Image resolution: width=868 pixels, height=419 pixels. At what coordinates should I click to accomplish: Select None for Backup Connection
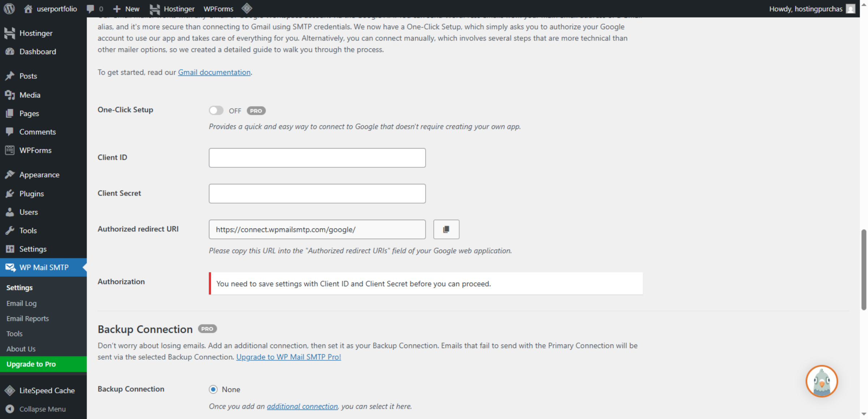[x=213, y=389]
